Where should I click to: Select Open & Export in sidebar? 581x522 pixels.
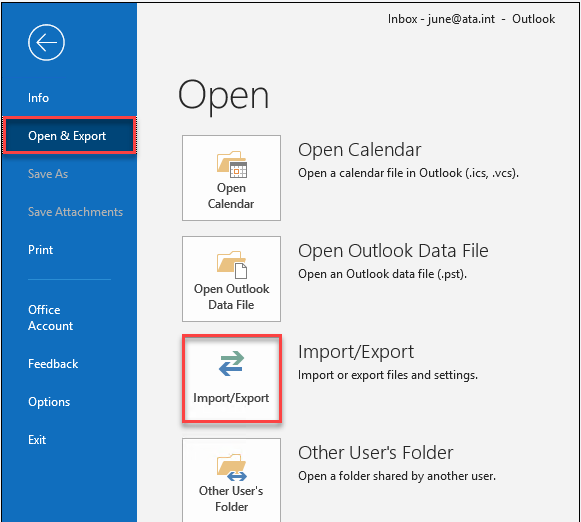[x=69, y=136]
